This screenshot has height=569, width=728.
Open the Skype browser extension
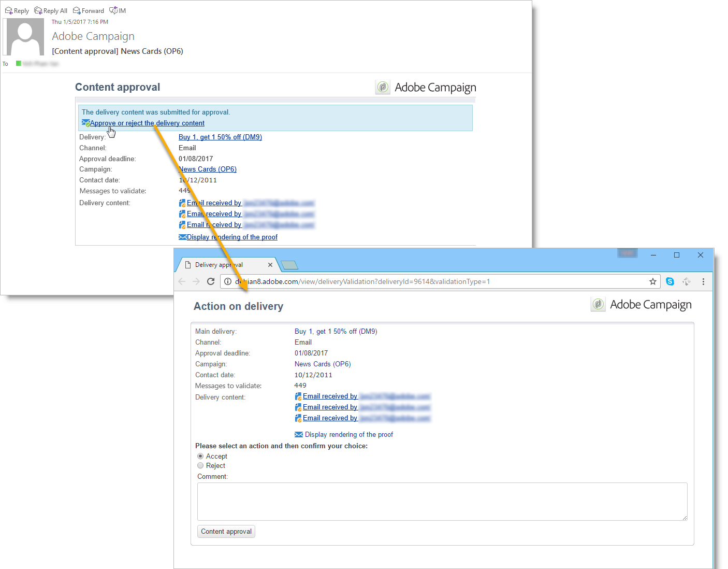tap(670, 281)
